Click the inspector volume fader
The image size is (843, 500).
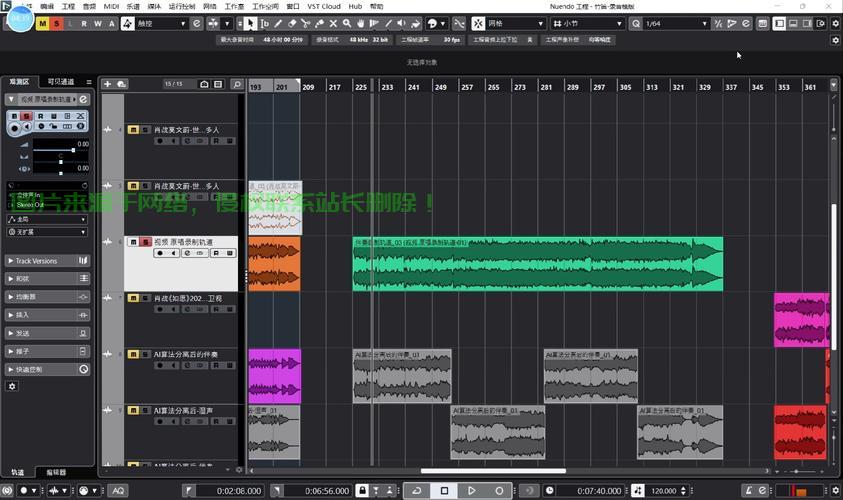[61, 150]
